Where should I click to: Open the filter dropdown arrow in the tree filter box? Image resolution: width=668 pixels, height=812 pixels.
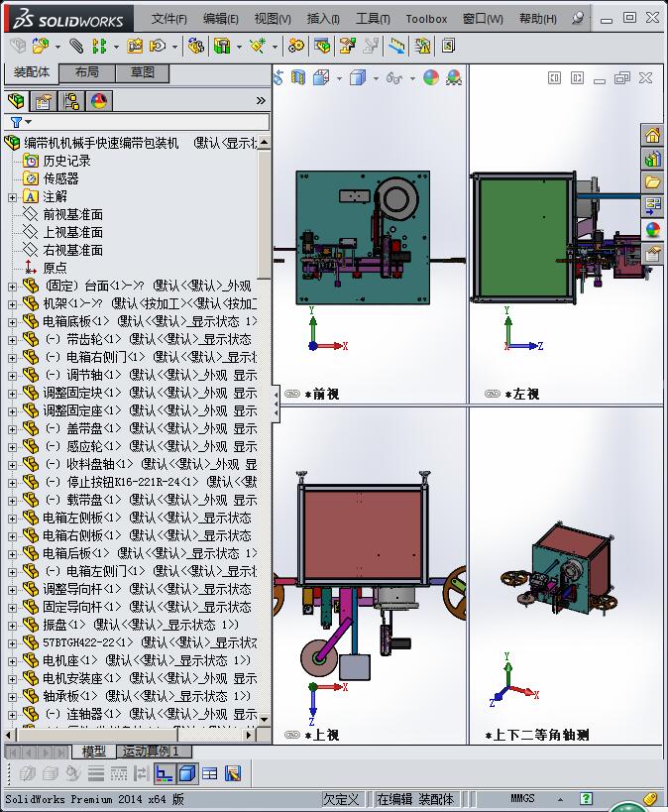click(29, 122)
